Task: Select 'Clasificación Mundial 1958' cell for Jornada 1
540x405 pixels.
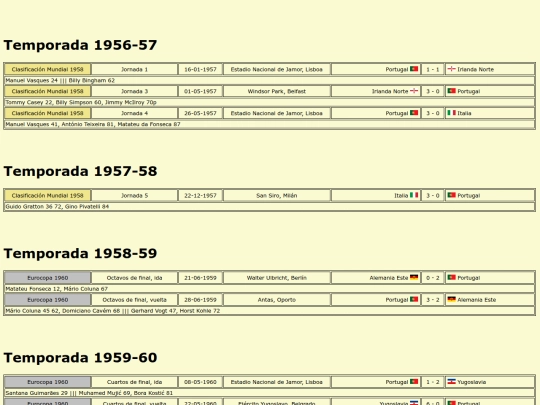Action: tap(48, 69)
